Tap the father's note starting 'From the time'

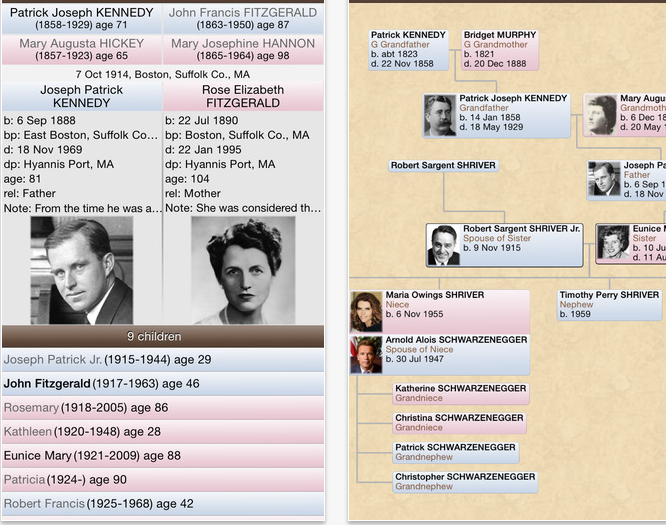click(x=82, y=209)
